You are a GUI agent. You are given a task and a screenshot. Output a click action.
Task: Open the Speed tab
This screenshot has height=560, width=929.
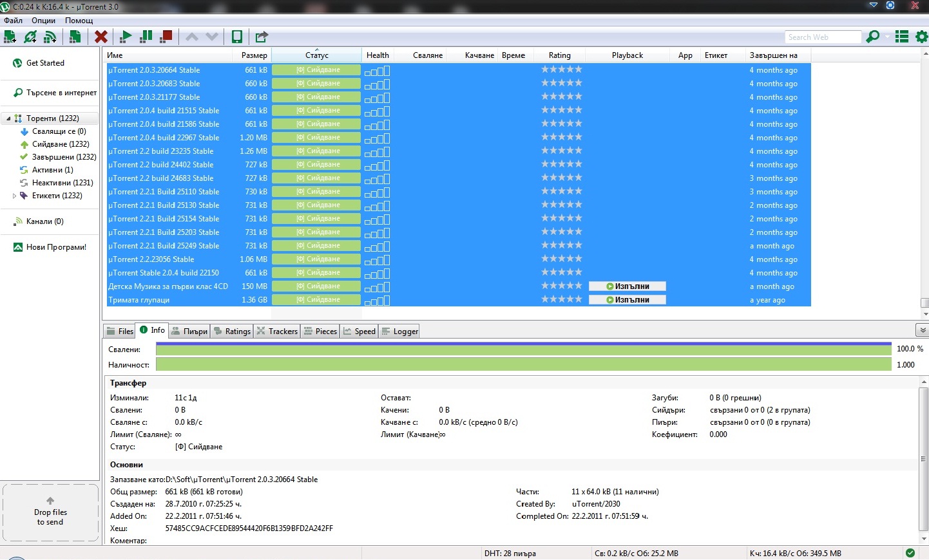point(359,331)
